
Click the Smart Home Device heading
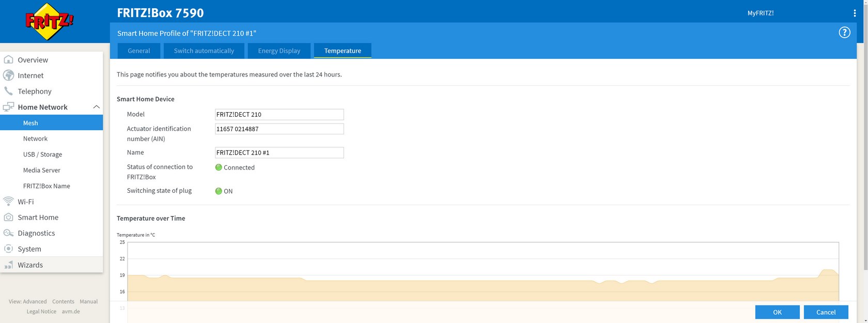click(145, 99)
